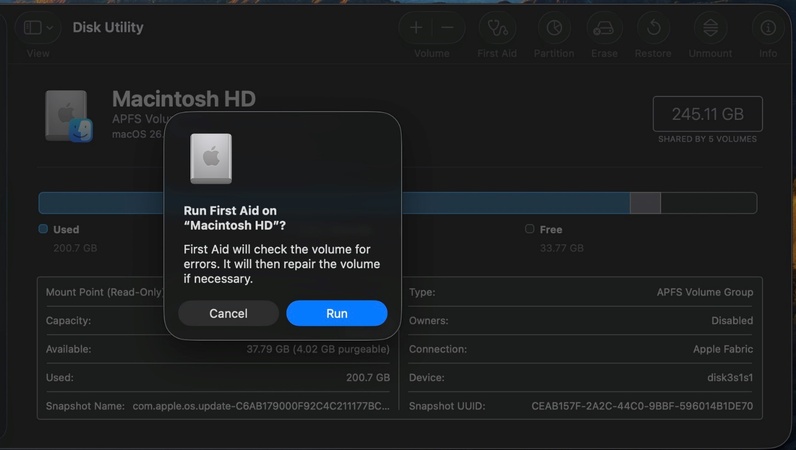Click the 245.11 GB capacity box
Viewport: 796px width, 450px height.
[x=708, y=114]
